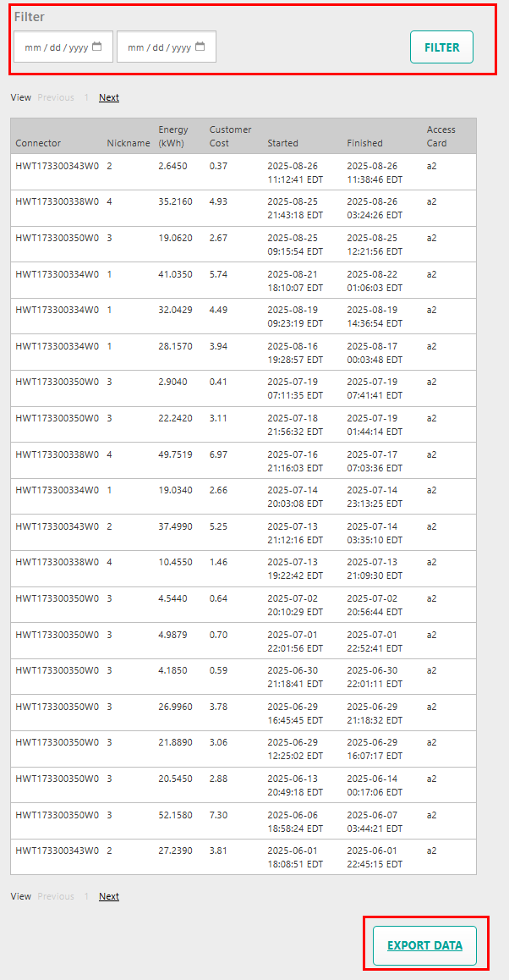Click the bottom Previous pagination link
This screenshot has width=509, height=980.
click(x=56, y=896)
